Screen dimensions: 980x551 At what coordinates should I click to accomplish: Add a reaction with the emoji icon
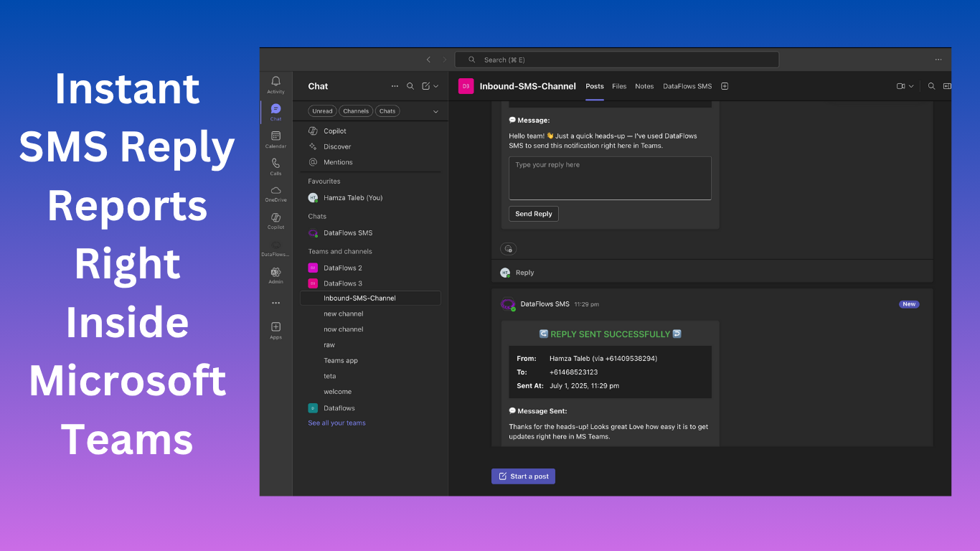point(508,249)
